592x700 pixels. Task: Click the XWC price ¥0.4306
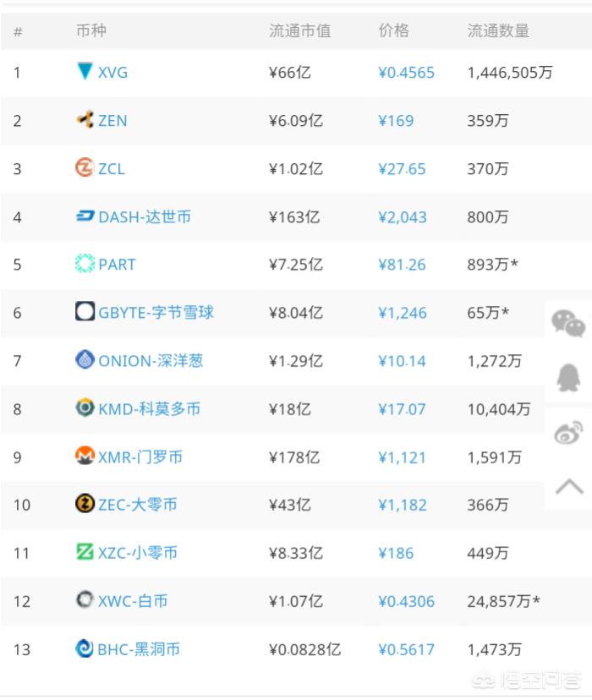coord(406,601)
